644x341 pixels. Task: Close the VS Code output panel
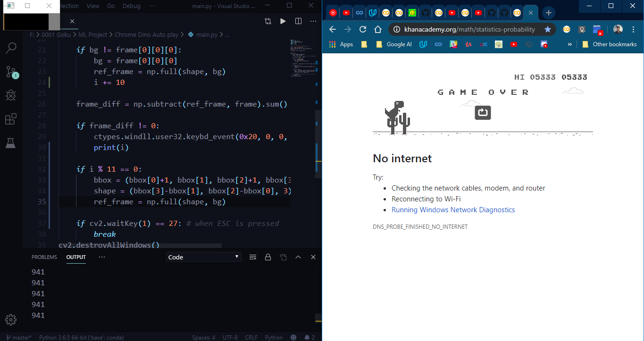313,257
